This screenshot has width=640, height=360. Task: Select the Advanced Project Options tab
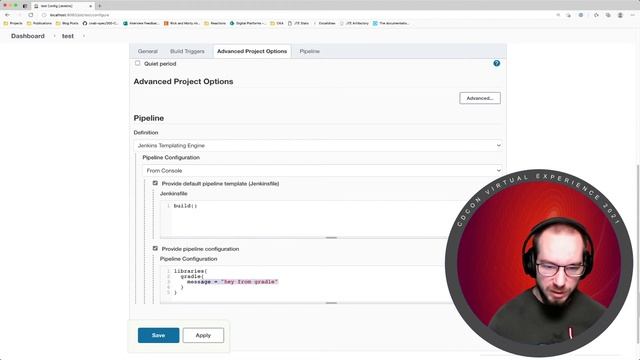tap(252, 51)
